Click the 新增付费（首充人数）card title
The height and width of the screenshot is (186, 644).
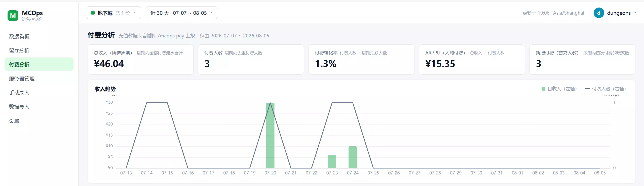(x=557, y=53)
